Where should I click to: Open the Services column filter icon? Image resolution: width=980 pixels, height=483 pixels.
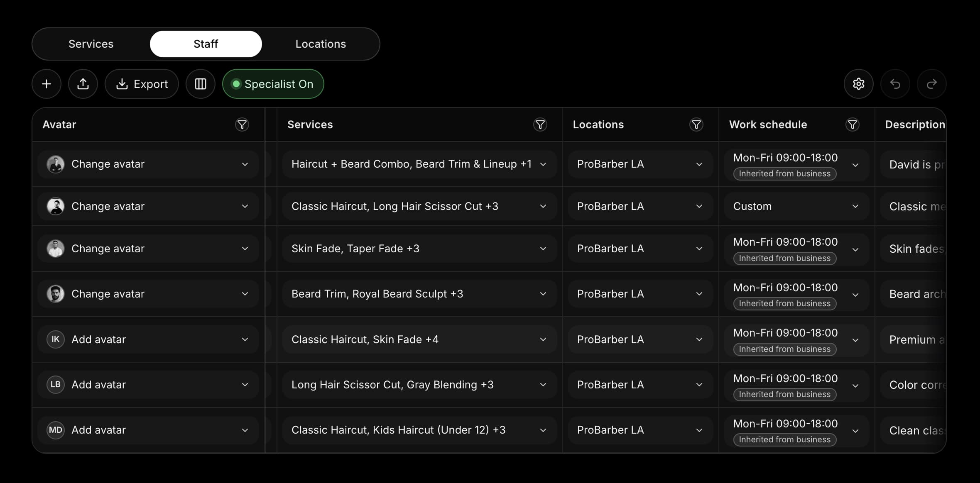[540, 124]
